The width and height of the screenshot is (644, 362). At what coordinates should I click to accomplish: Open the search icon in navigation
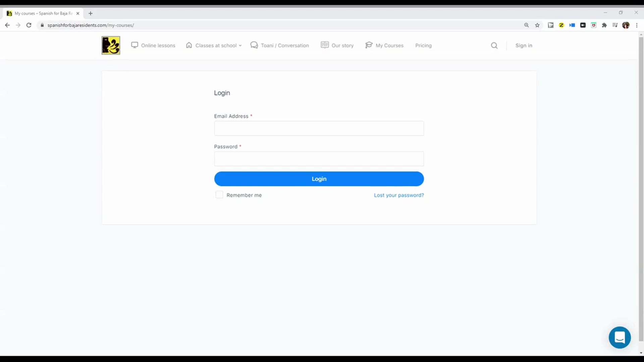tap(494, 46)
